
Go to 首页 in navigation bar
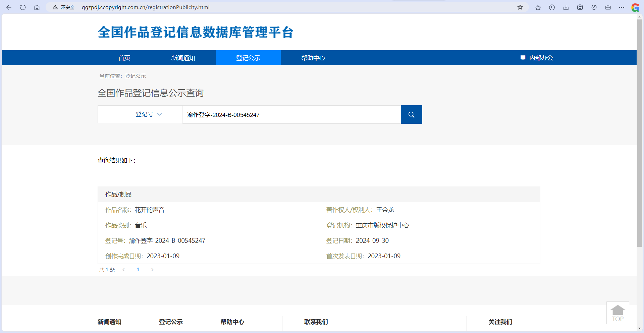pyautogui.click(x=124, y=58)
